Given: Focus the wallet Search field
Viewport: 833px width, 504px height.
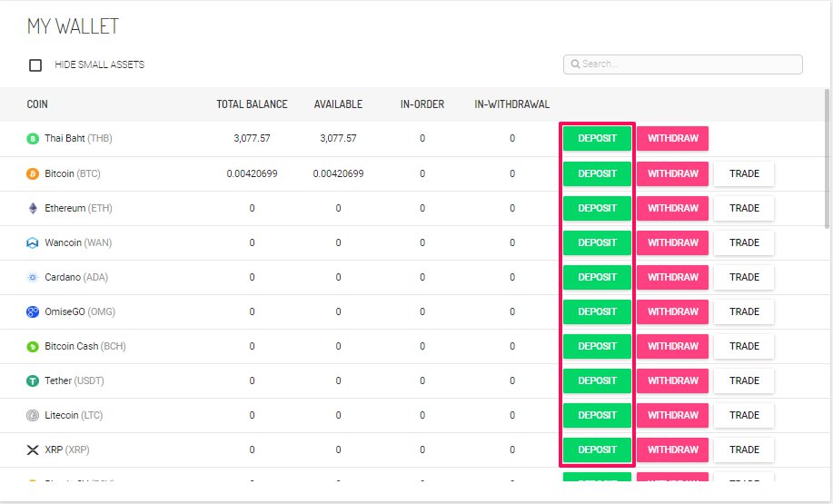Looking at the screenshot, I should (682, 64).
